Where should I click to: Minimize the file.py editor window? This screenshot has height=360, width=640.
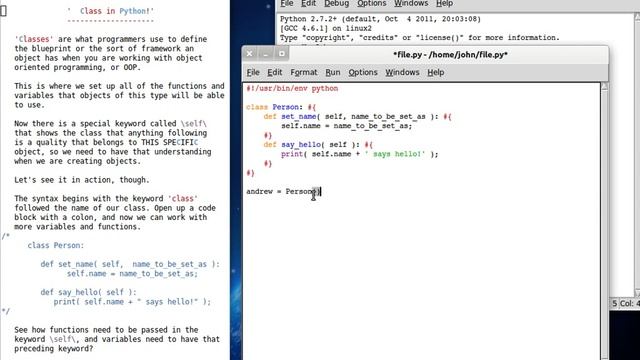(x=266, y=53)
